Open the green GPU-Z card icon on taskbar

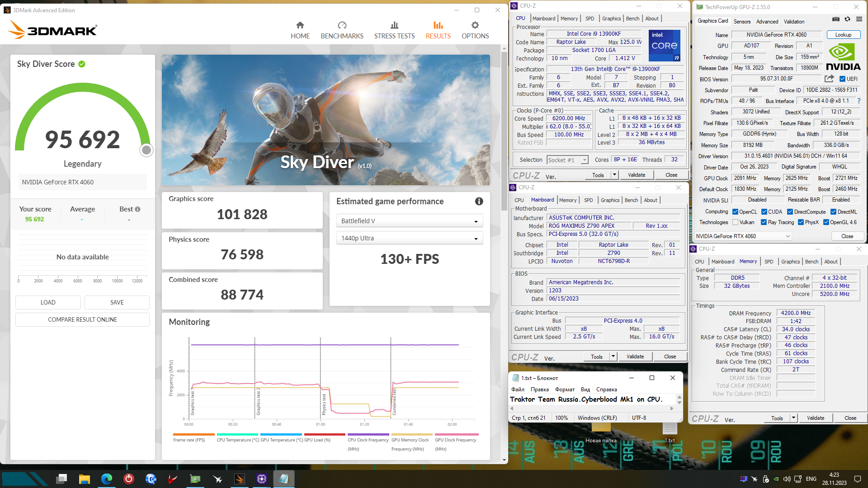pos(195,479)
